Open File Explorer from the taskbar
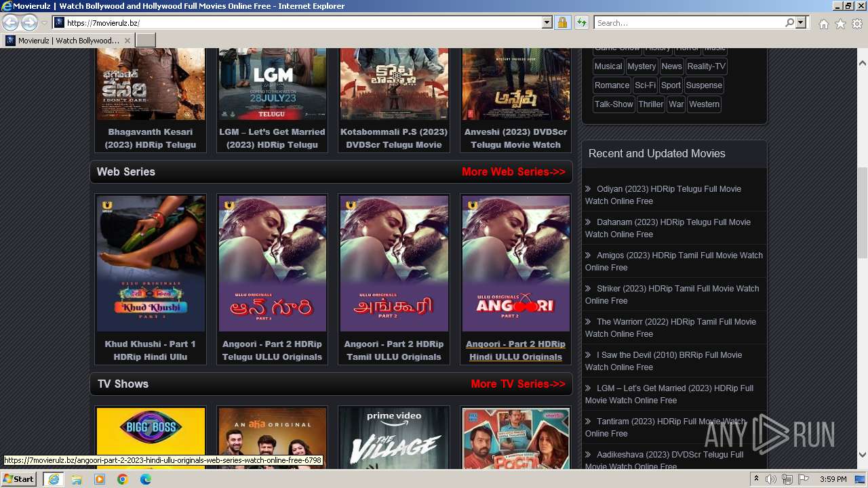The image size is (868, 488). (x=77, y=479)
